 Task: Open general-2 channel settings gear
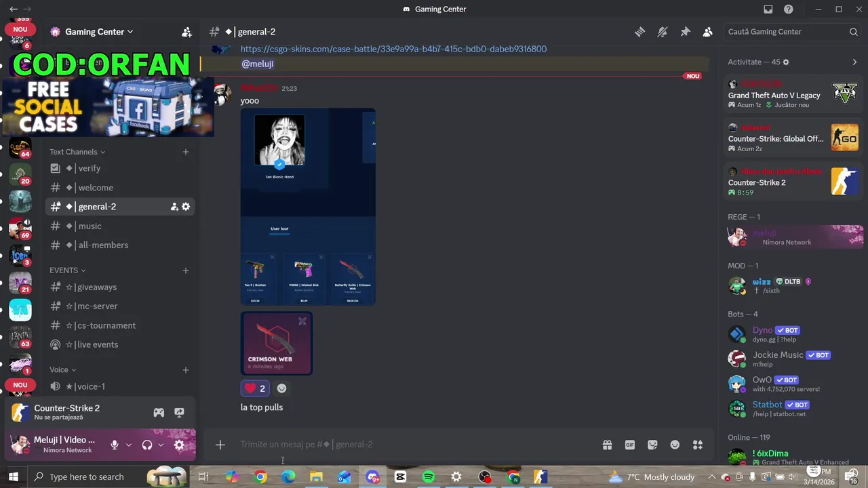pos(186,207)
